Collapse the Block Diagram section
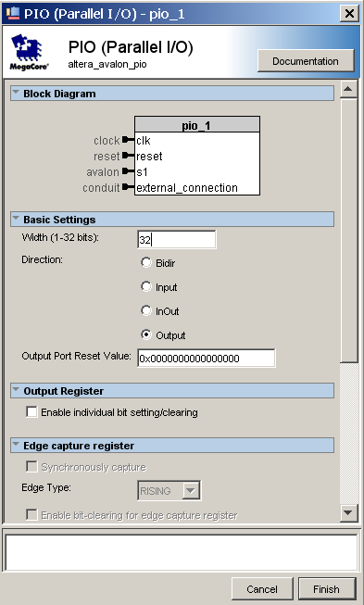Image resolution: width=364 pixels, height=605 pixels. (x=16, y=93)
